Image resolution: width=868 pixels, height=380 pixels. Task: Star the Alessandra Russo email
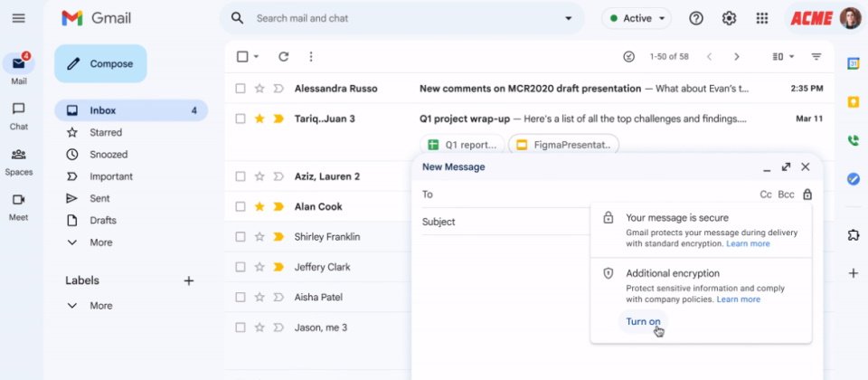tap(259, 89)
